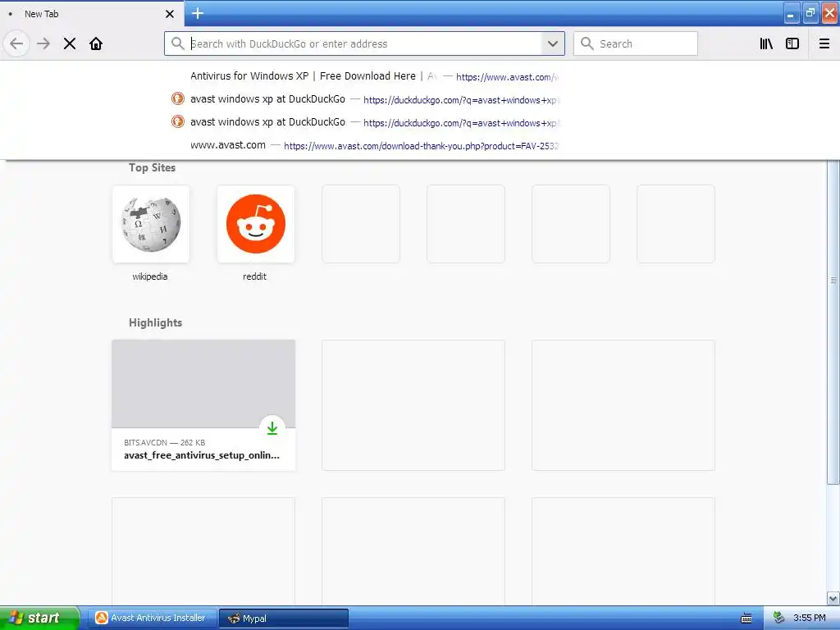
Task: Open second avast windows xp DuckDuckGo suggestion
Action: tap(364, 122)
